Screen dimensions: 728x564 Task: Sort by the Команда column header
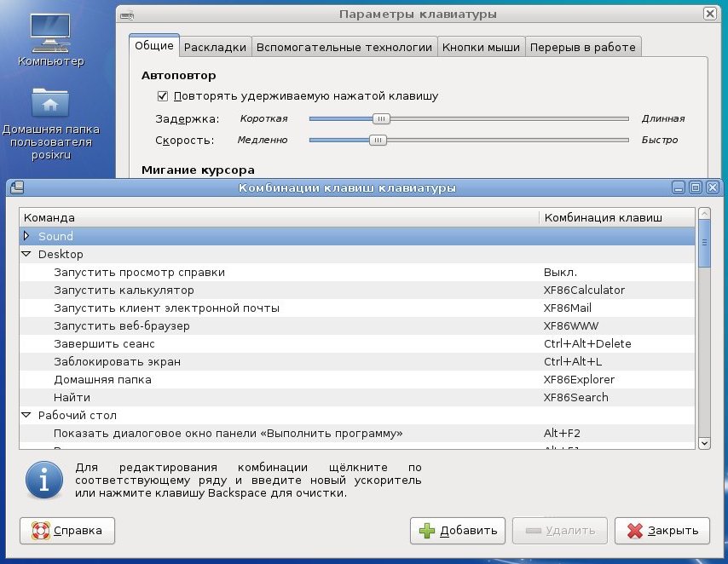coord(279,217)
